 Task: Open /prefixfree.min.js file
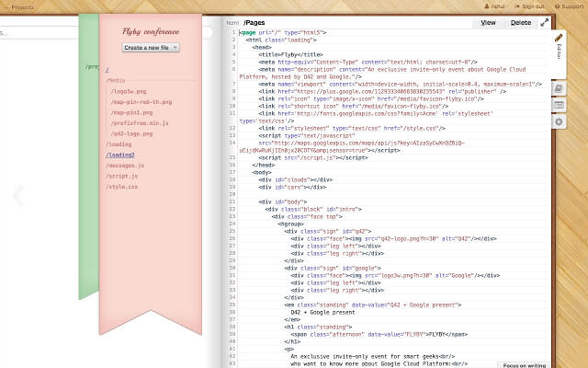(x=140, y=122)
